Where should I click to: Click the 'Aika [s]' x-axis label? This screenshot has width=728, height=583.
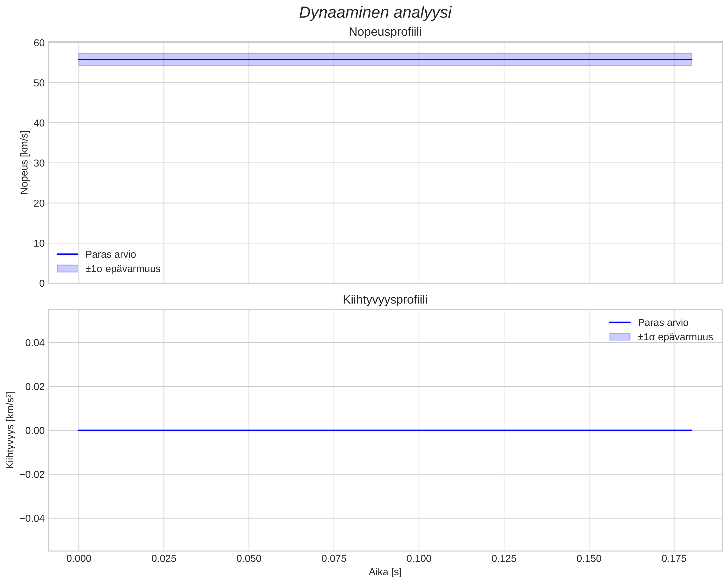pyautogui.click(x=385, y=572)
